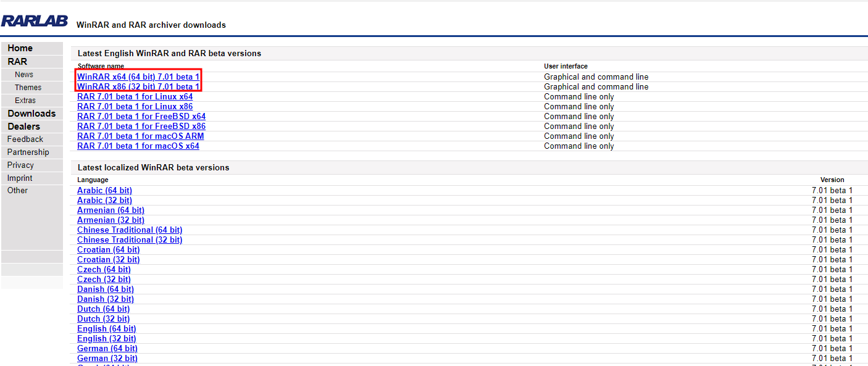Click the RARLAB logo
The width and height of the screenshot is (868, 366).
click(34, 21)
